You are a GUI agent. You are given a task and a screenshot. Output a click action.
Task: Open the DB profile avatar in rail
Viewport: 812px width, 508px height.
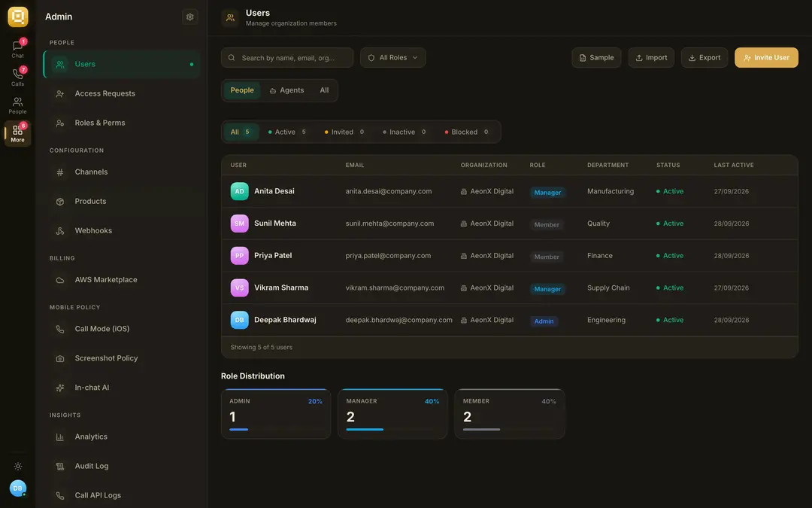(x=17, y=488)
